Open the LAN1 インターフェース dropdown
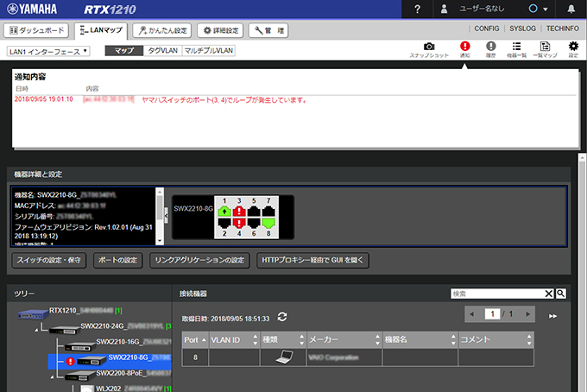 tap(48, 51)
